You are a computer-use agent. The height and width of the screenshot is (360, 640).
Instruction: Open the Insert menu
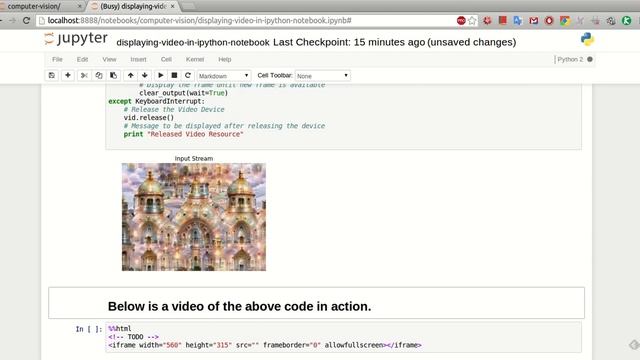[138, 60]
